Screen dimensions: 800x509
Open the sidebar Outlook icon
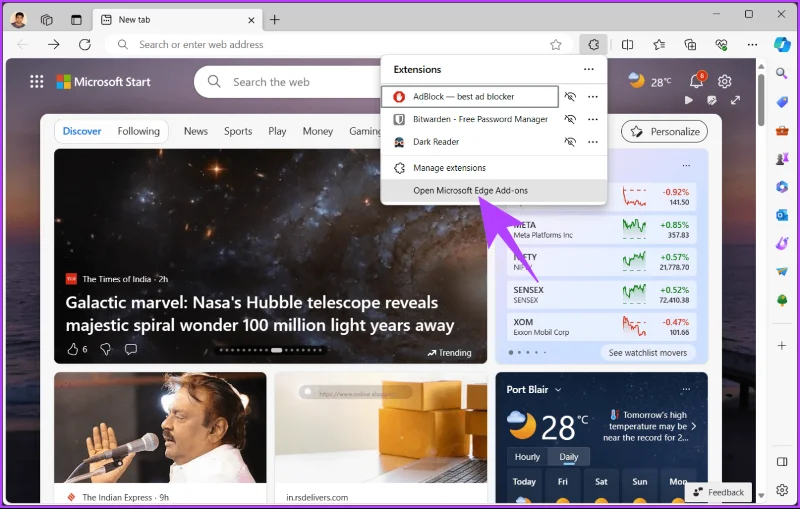[782, 215]
